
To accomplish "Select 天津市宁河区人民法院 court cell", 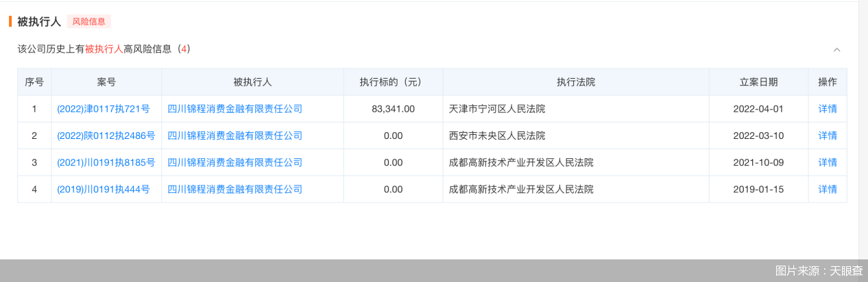I will coord(576,109).
